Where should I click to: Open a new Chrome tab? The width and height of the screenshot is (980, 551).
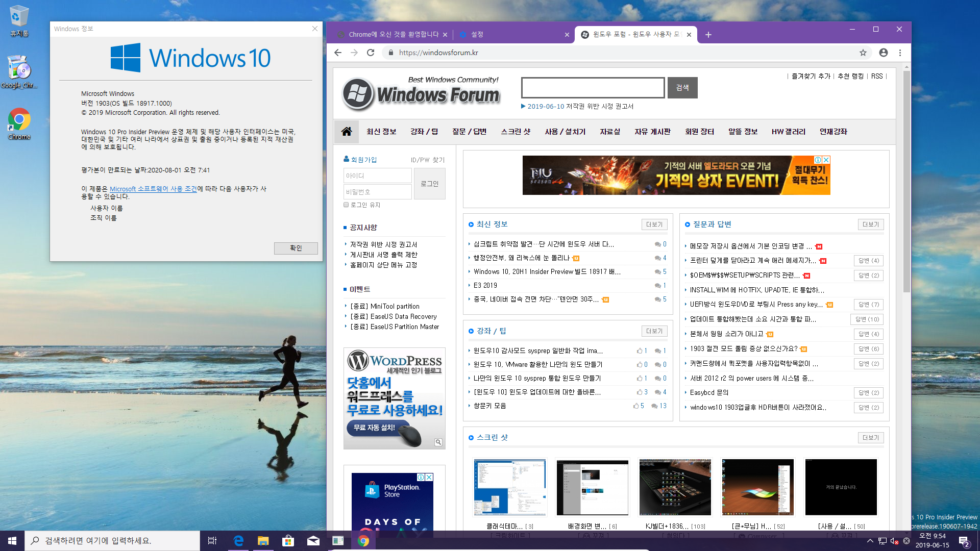pyautogui.click(x=708, y=35)
